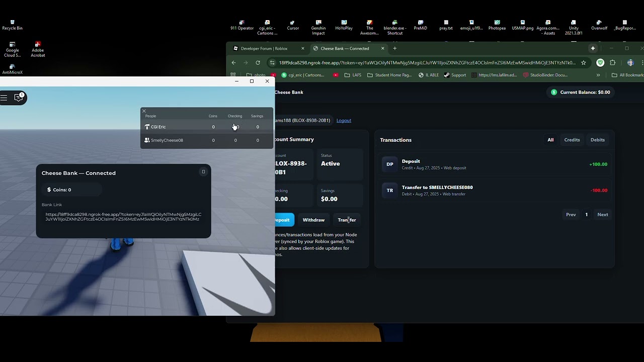
Task: Filter transactions by Debits
Action: tap(597, 140)
